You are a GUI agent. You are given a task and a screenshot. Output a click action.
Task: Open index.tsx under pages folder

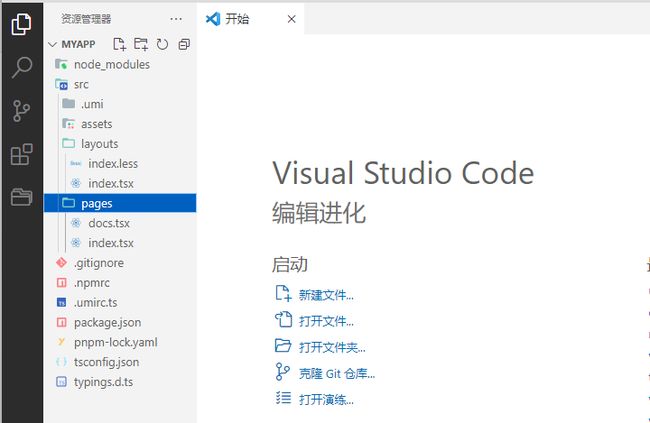point(120,243)
